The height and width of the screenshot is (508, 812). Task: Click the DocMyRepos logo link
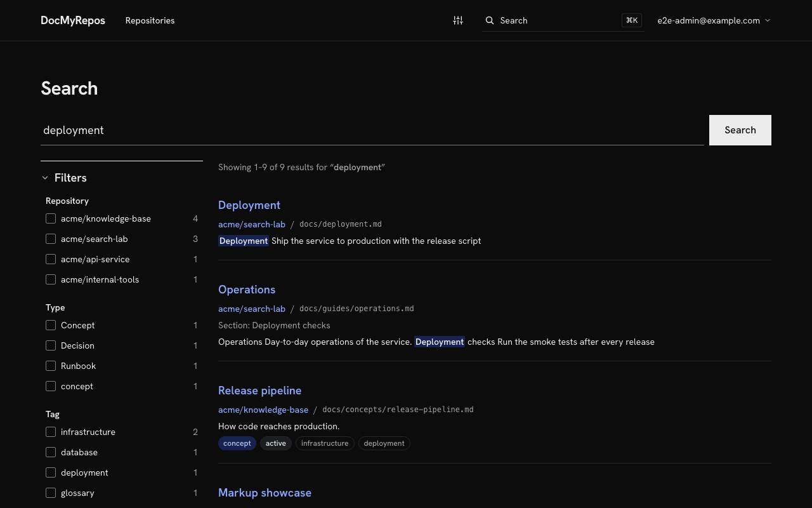coord(73,20)
